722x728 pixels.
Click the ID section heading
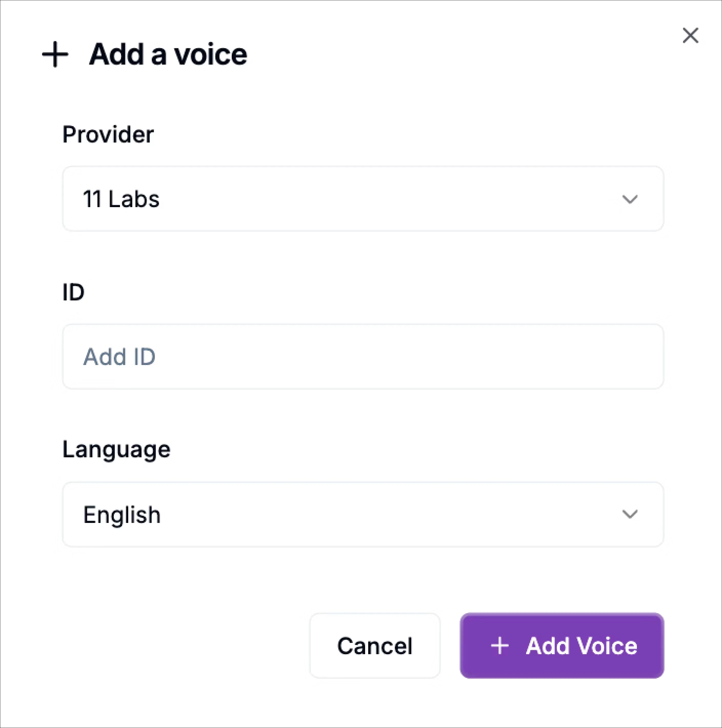74,292
